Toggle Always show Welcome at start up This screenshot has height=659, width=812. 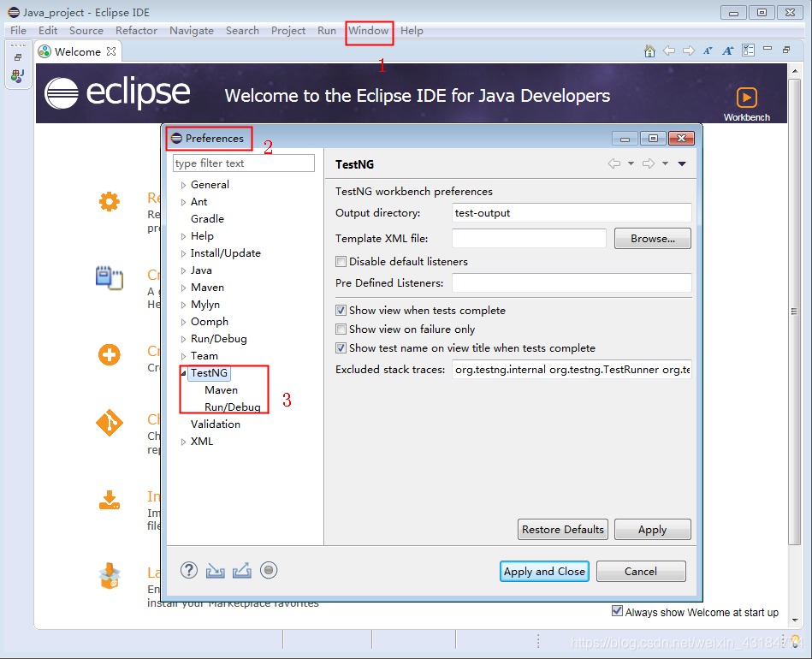pyautogui.click(x=617, y=611)
